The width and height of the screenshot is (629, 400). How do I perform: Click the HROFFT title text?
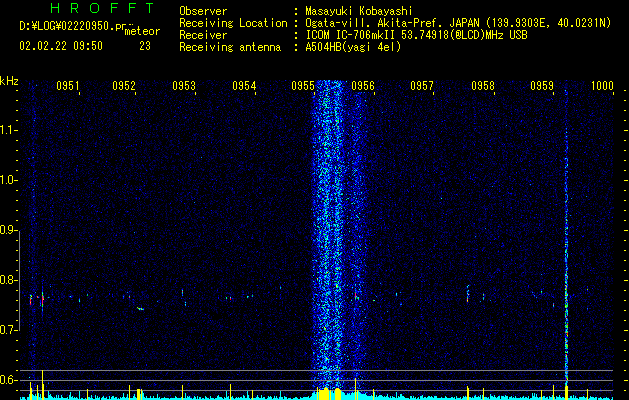102,8
